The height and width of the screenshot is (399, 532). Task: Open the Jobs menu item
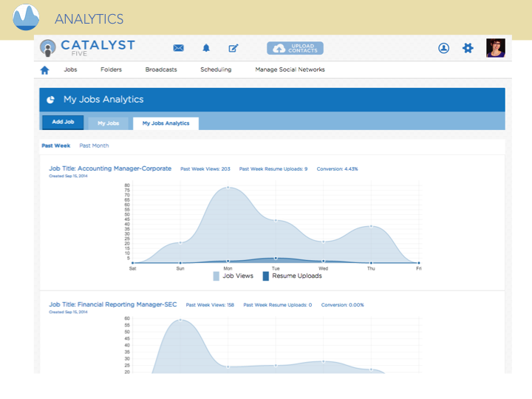coord(71,69)
